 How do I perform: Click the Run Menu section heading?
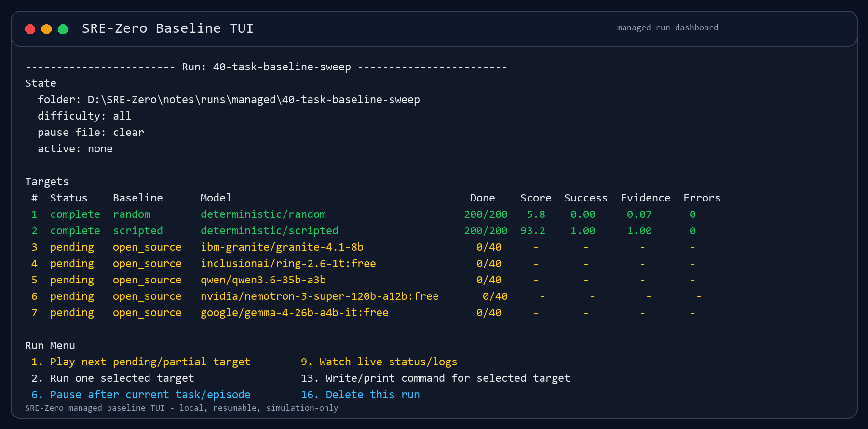point(50,346)
